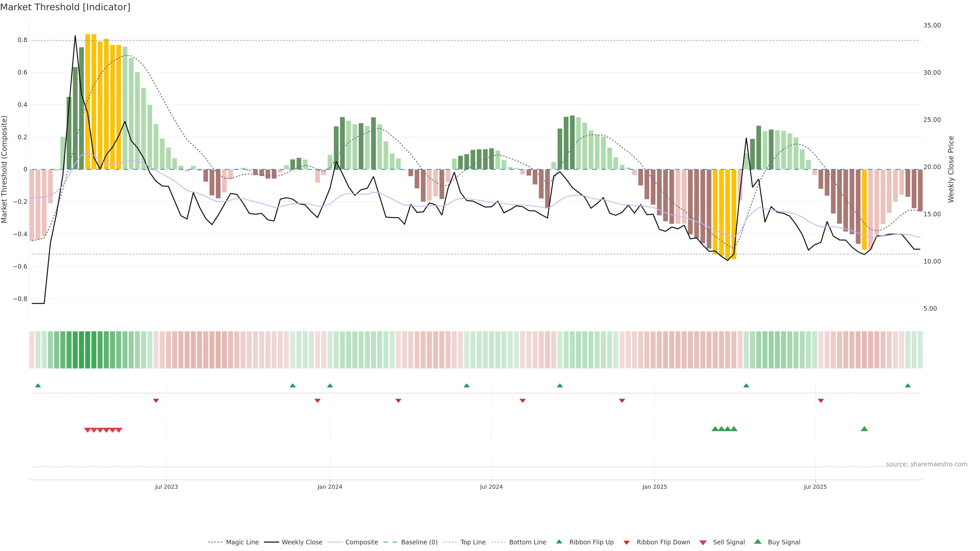Click the darkest green ribbon heatmap cell
The width and height of the screenshot is (980, 551).
tap(88, 350)
